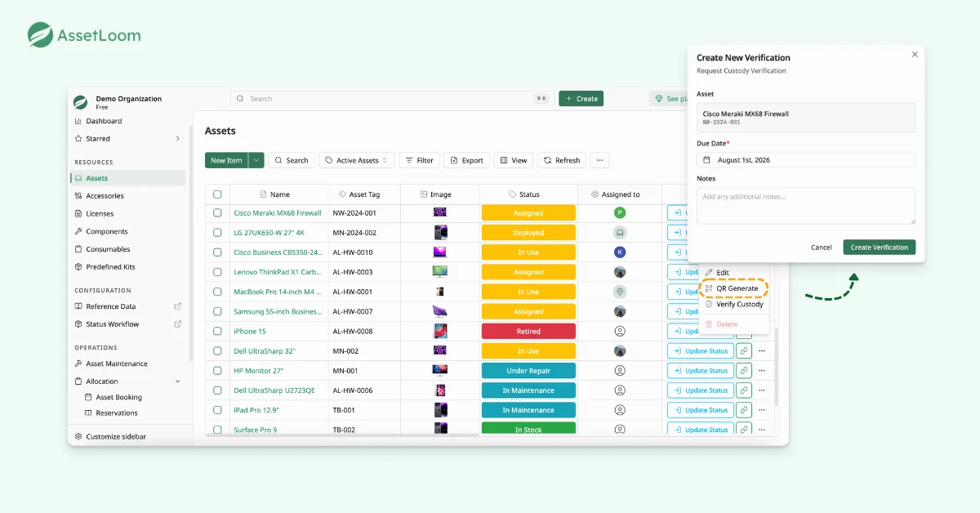
Task: Click the Export icon button in the toolbar
Action: (466, 160)
